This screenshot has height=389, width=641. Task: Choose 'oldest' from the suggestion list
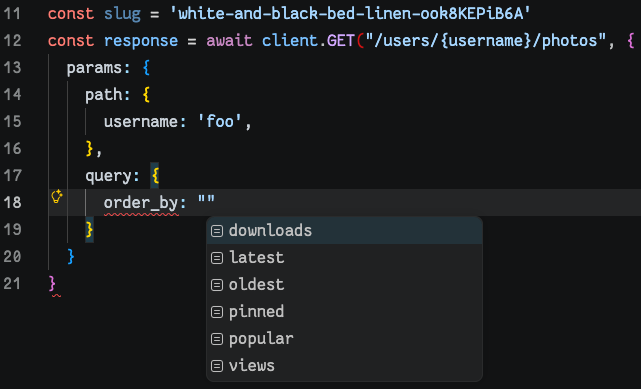pyautogui.click(x=344, y=284)
